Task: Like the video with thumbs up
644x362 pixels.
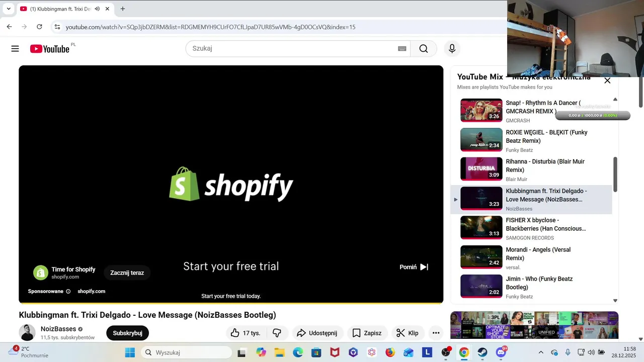Action: coord(246,333)
